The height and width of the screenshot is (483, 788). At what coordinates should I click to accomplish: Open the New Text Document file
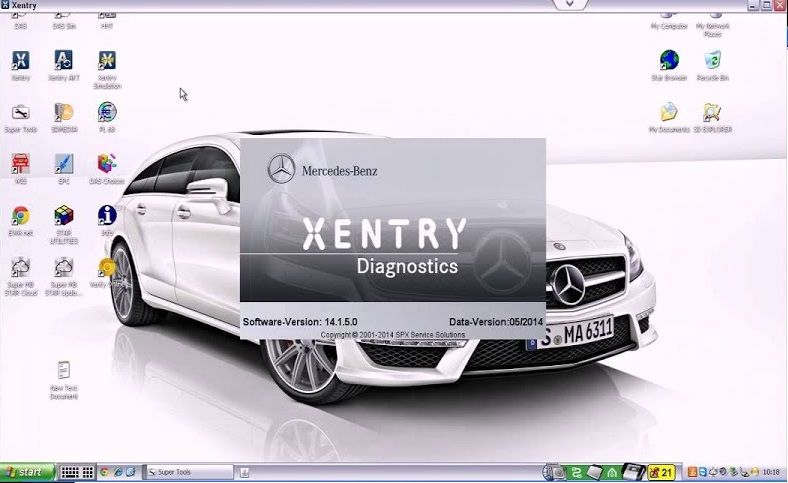click(x=64, y=371)
